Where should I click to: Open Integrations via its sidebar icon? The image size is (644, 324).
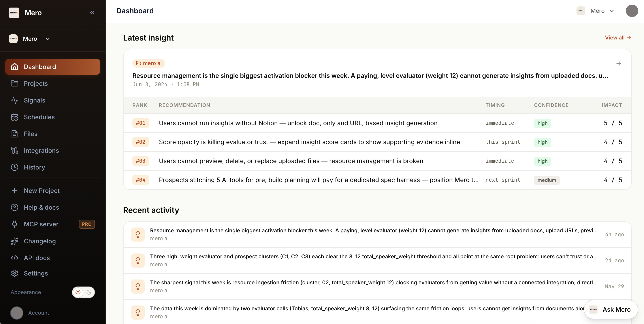[x=15, y=151]
